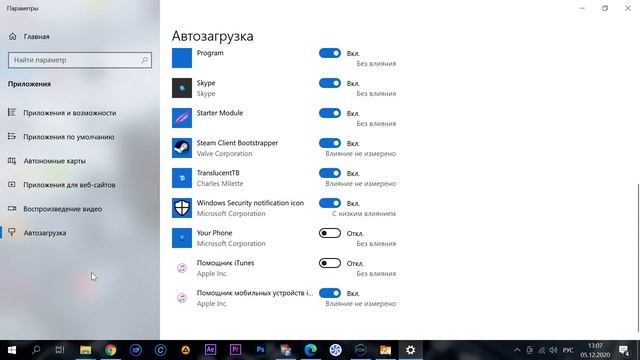Click the search magnifier in Найти параметр

pos(144,60)
